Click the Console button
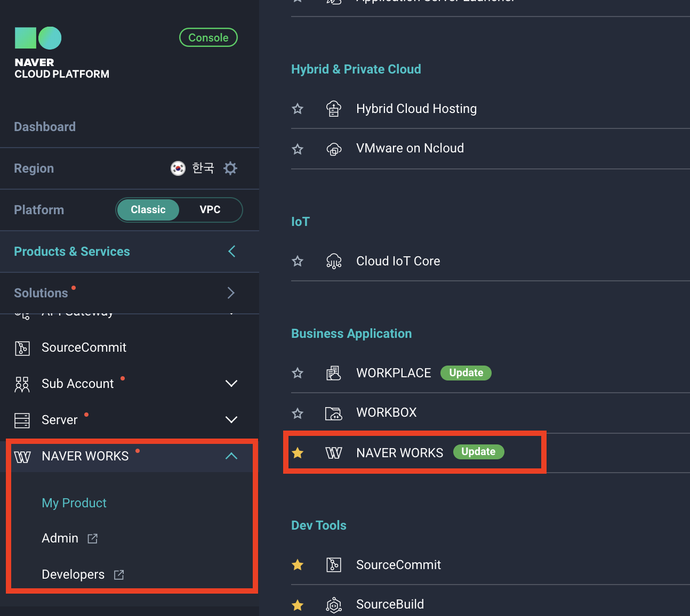 208,37
